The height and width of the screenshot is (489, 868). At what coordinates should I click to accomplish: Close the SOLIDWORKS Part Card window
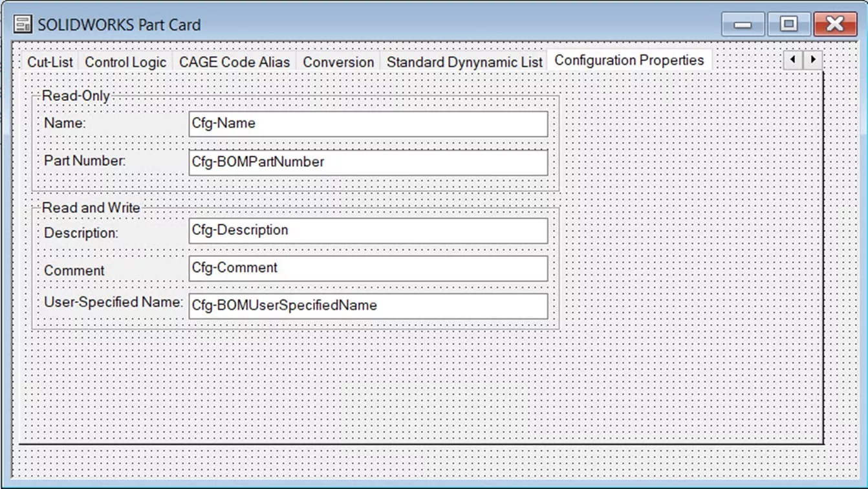[x=834, y=25]
